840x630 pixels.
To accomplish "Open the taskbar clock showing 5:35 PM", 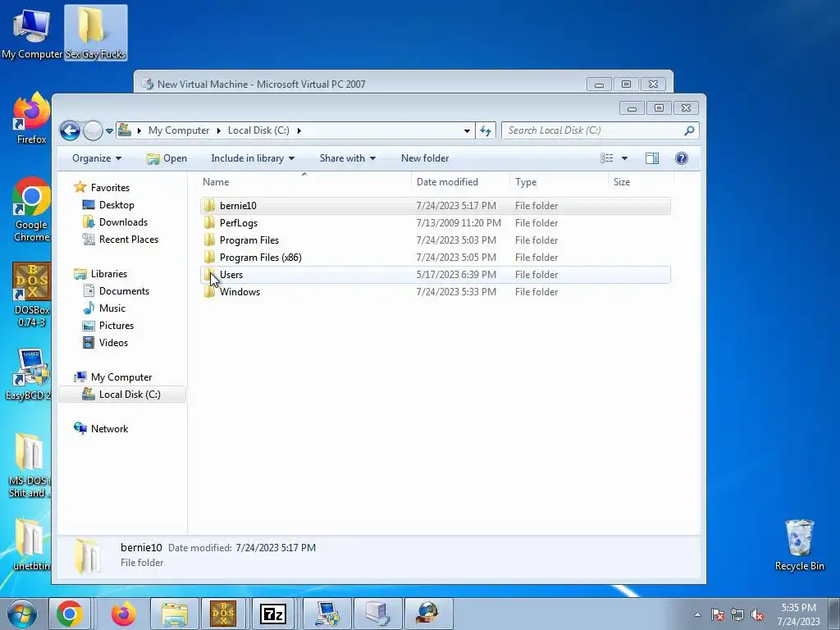I will [x=799, y=614].
